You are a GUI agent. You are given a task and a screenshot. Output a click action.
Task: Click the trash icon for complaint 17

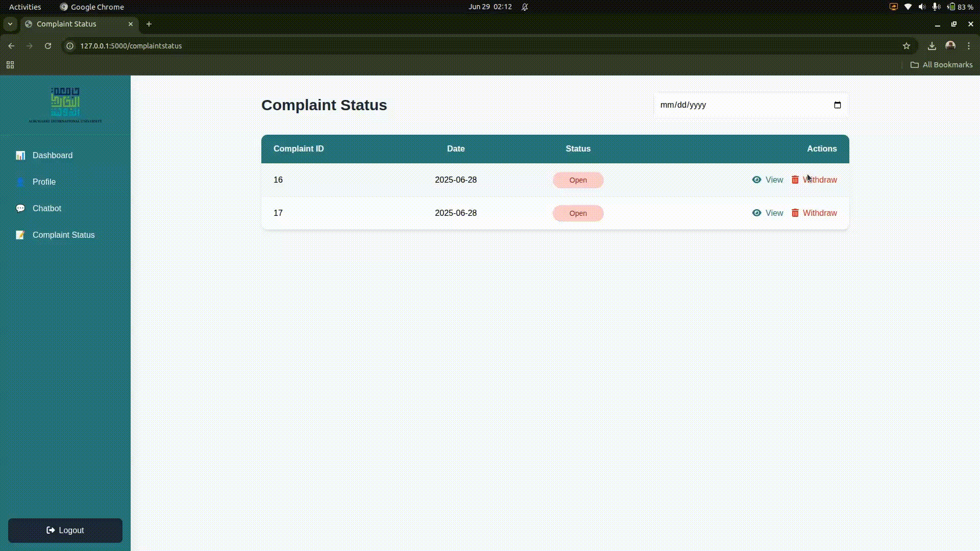pyautogui.click(x=795, y=213)
